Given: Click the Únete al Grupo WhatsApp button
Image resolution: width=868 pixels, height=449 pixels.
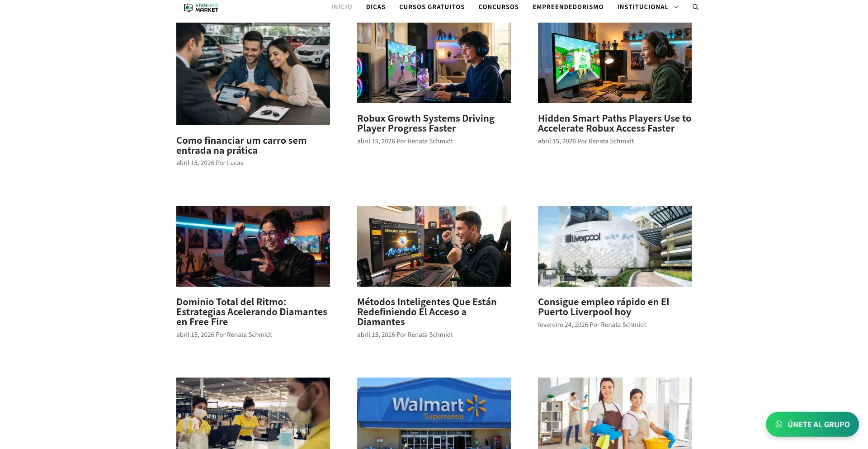Looking at the screenshot, I should tap(812, 424).
